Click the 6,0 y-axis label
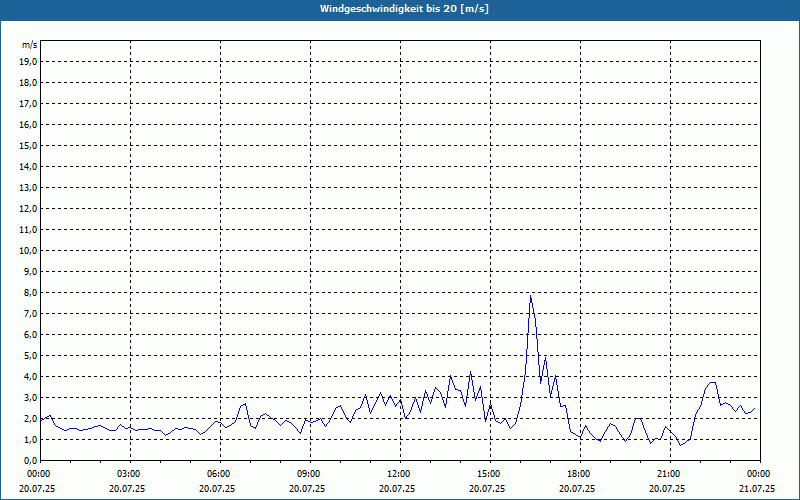Image resolution: width=800 pixels, height=500 pixels. click(31, 334)
